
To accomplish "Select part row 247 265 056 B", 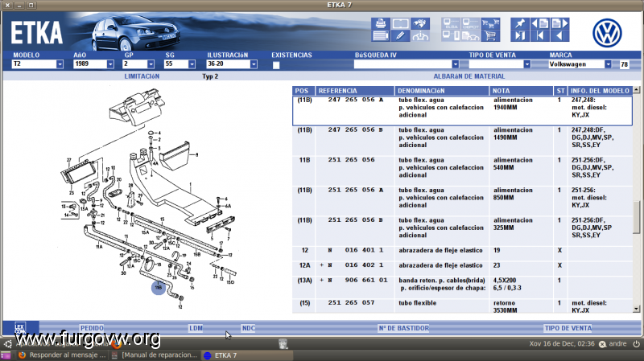I will pyautogui.click(x=462, y=141).
